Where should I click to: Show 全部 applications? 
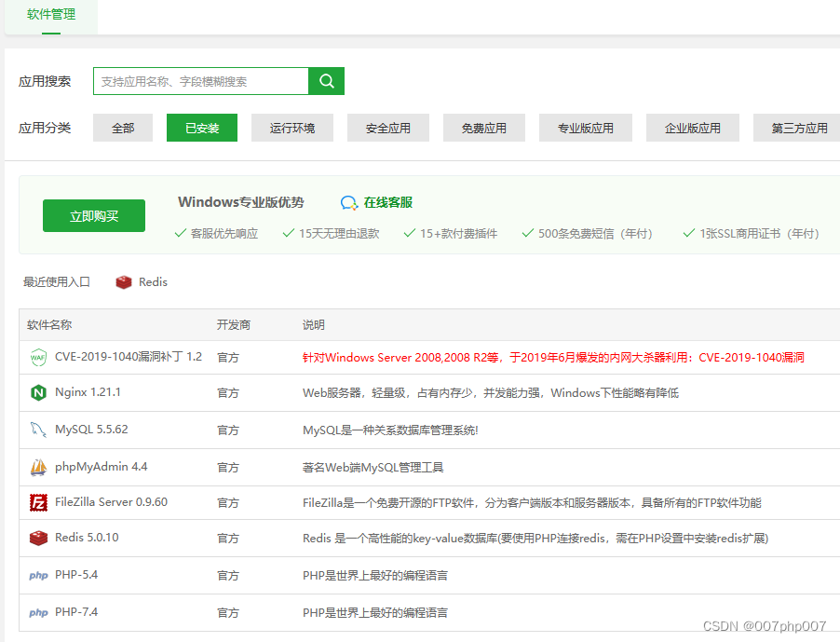coord(122,128)
